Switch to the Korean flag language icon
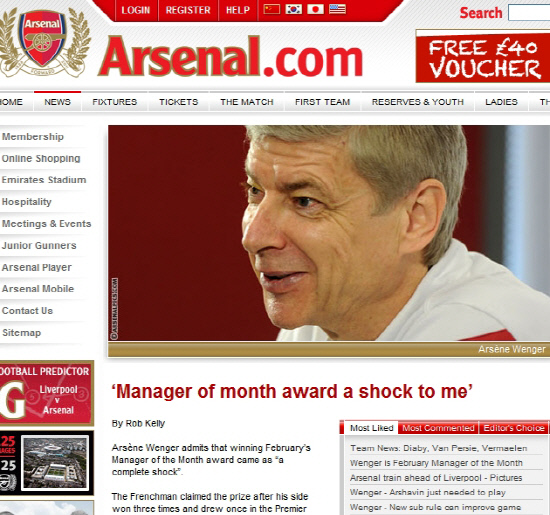 pyautogui.click(x=294, y=9)
